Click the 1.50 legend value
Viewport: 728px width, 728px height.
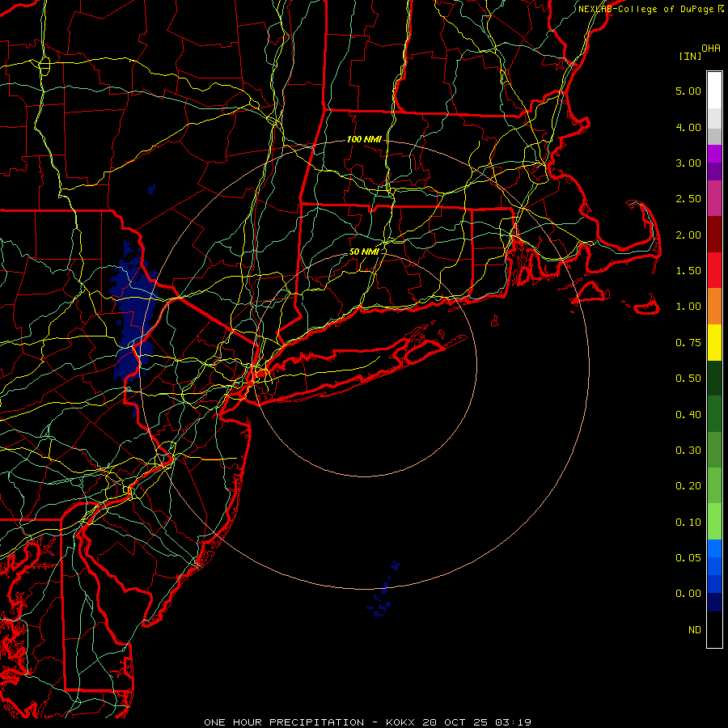pyautogui.click(x=688, y=271)
